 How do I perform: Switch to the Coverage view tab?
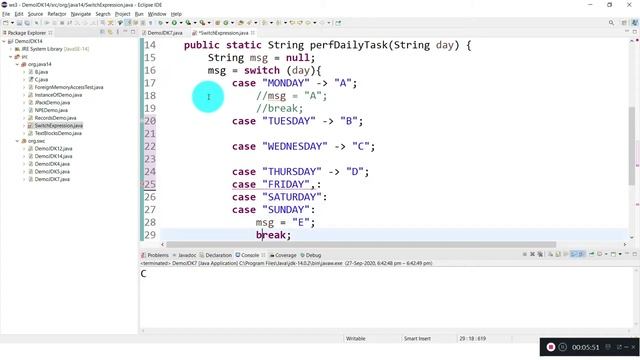coord(283,255)
